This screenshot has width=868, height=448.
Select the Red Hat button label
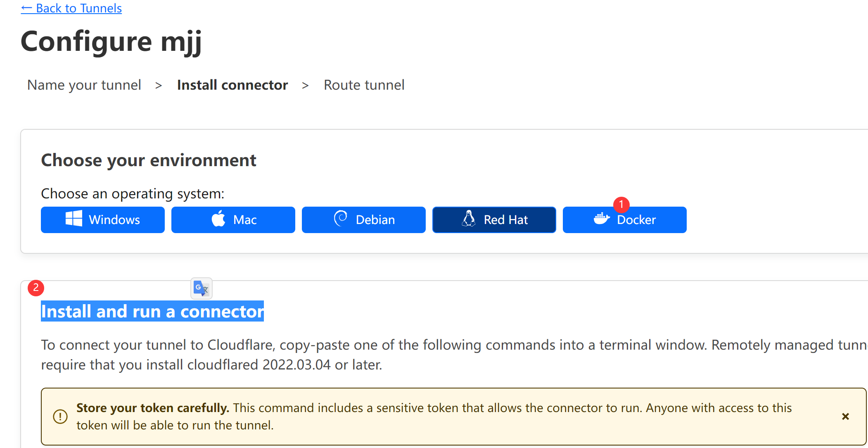point(506,220)
